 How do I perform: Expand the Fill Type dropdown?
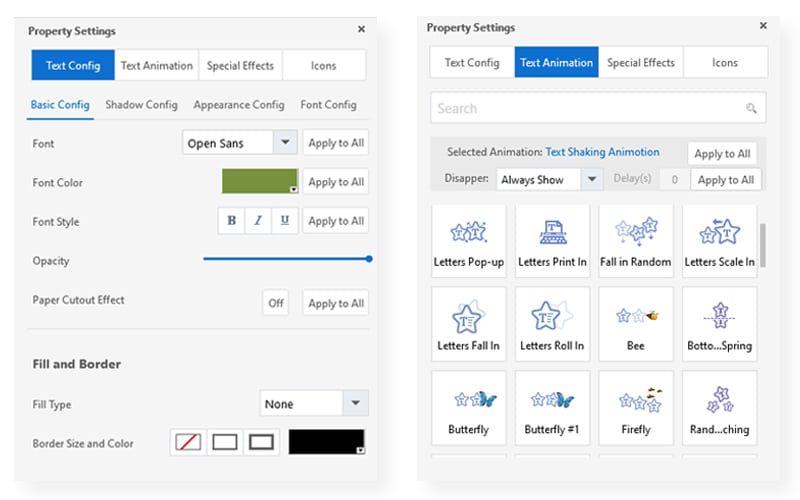[x=313, y=404]
